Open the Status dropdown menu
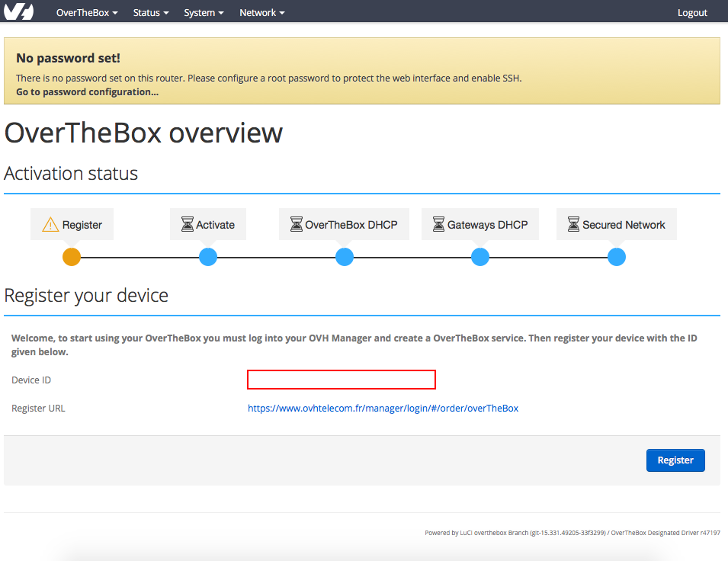 (149, 11)
